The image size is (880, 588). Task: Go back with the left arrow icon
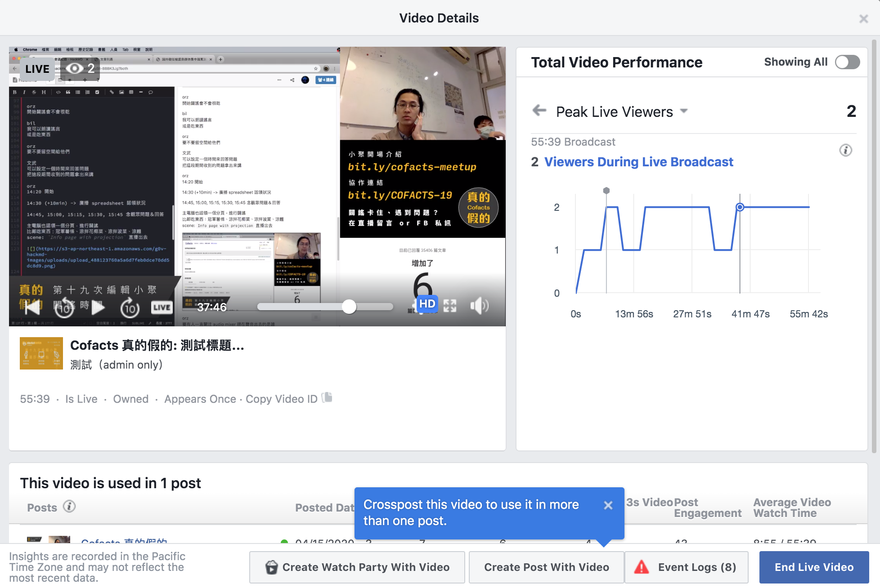click(x=539, y=111)
